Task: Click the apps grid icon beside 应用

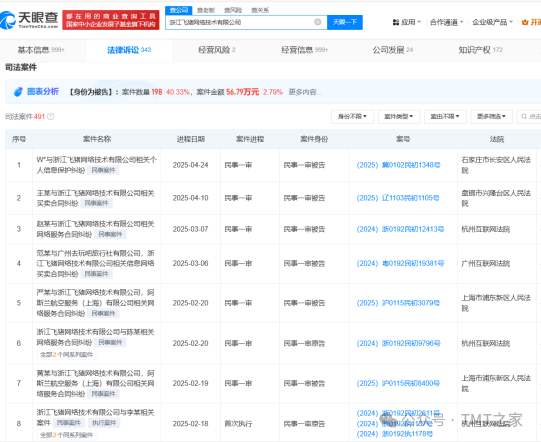Action: click(x=396, y=22)
